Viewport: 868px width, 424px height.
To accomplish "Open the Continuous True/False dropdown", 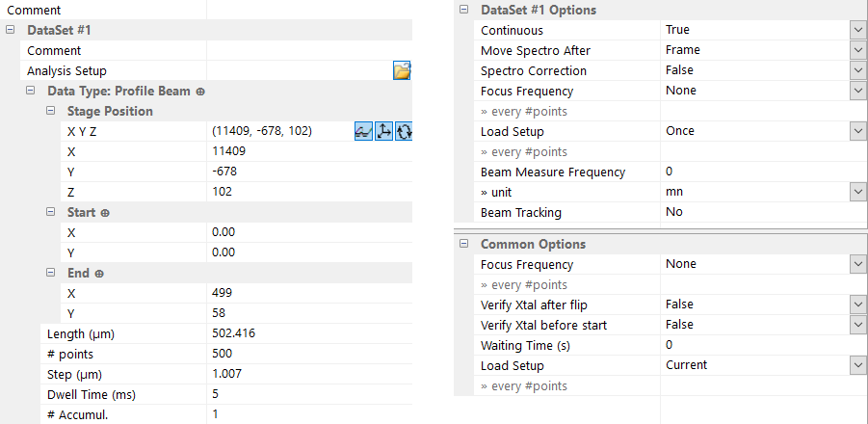I will [857, 30].
